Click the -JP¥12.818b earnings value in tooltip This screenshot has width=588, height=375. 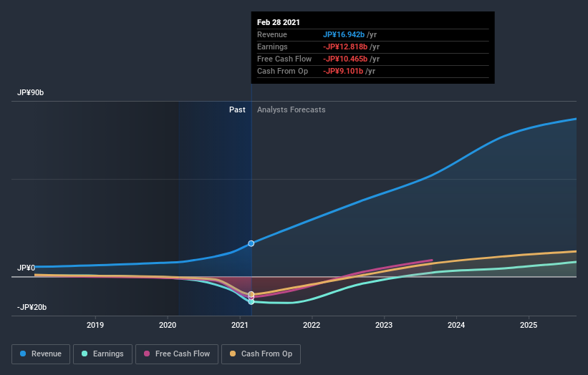pos(345,47)
